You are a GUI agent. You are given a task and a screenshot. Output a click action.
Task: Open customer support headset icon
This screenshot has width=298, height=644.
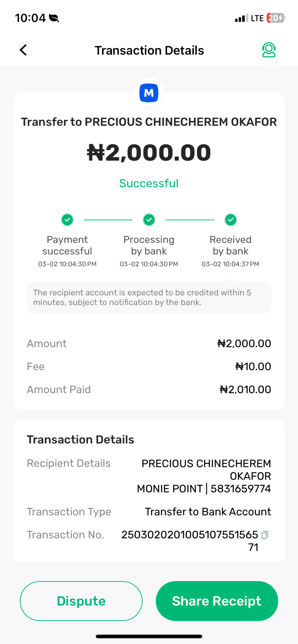click(x=268, y=50)
